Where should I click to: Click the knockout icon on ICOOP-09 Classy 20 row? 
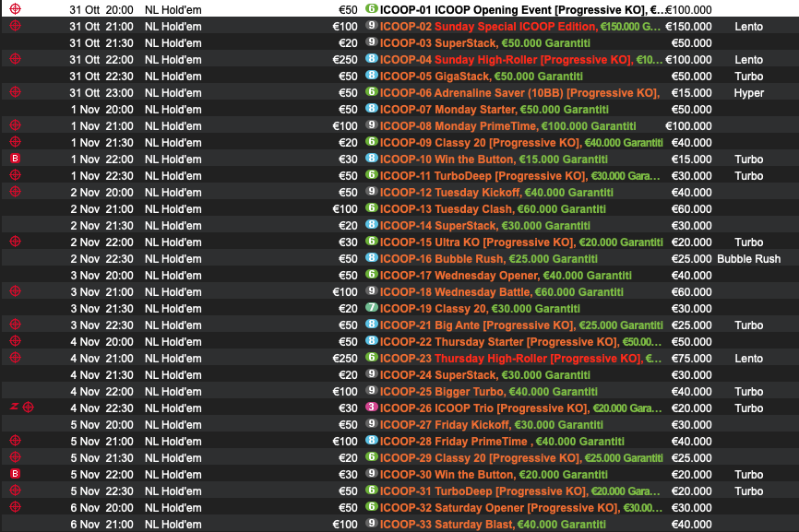tap(16, 141)
